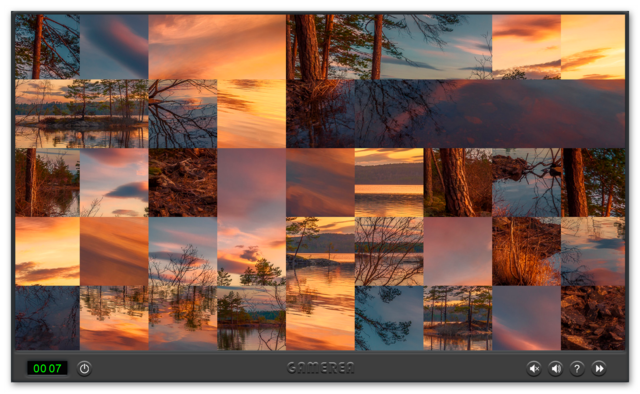The height and width of the screenshot is (394, 640).
Task: Select the joined pine trees on blue sky piece
Action: pyautogui.click(x=389, y=47)
